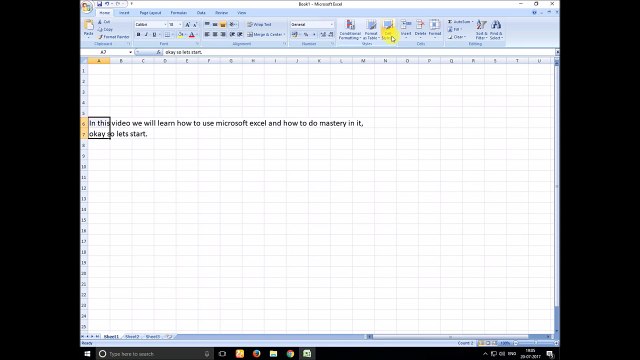
Task: Decrease the cell indent
Action: pos(232,35)
